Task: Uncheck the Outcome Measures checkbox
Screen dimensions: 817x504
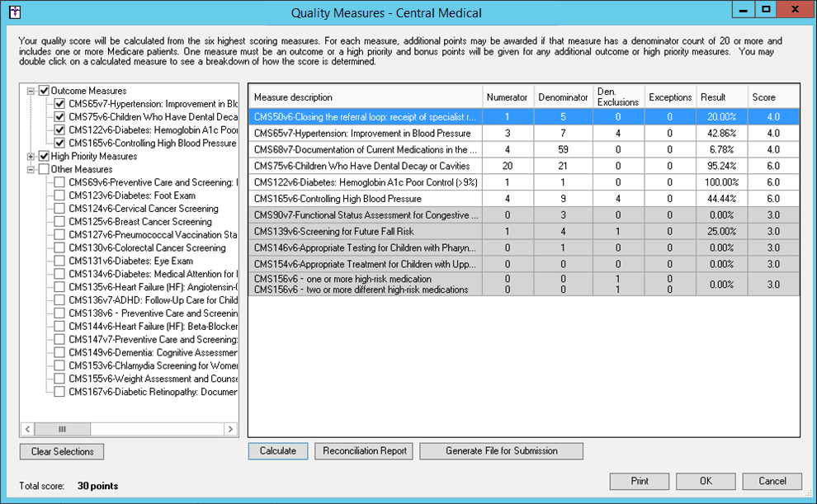Action: [45, 91]
